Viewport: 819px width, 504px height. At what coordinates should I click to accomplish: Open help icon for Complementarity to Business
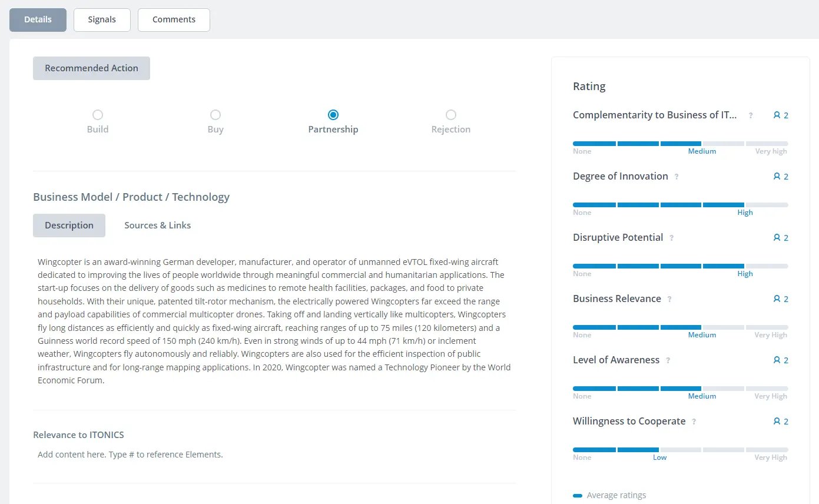click(x=751, y=115)
